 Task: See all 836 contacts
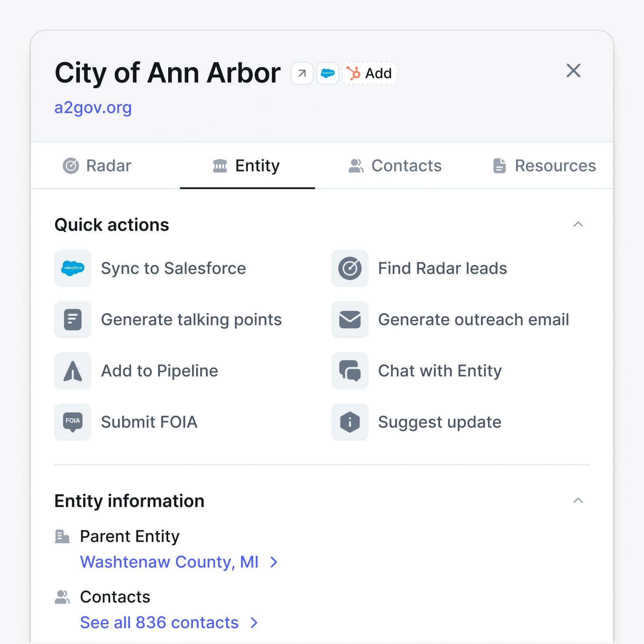(159, 622)
